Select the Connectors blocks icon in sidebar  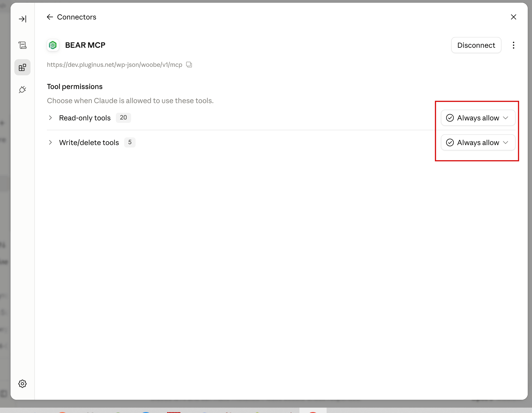(x=22, y=67)
